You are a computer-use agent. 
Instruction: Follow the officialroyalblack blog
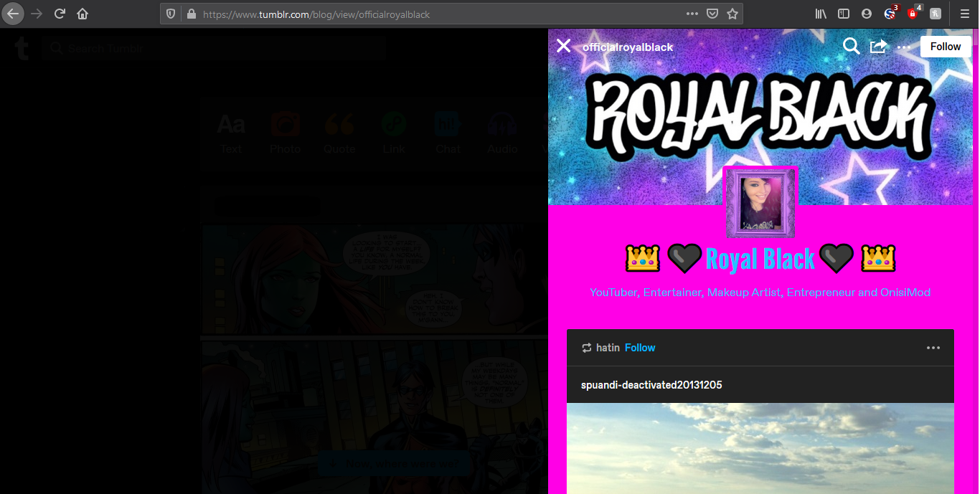(946, 47)
